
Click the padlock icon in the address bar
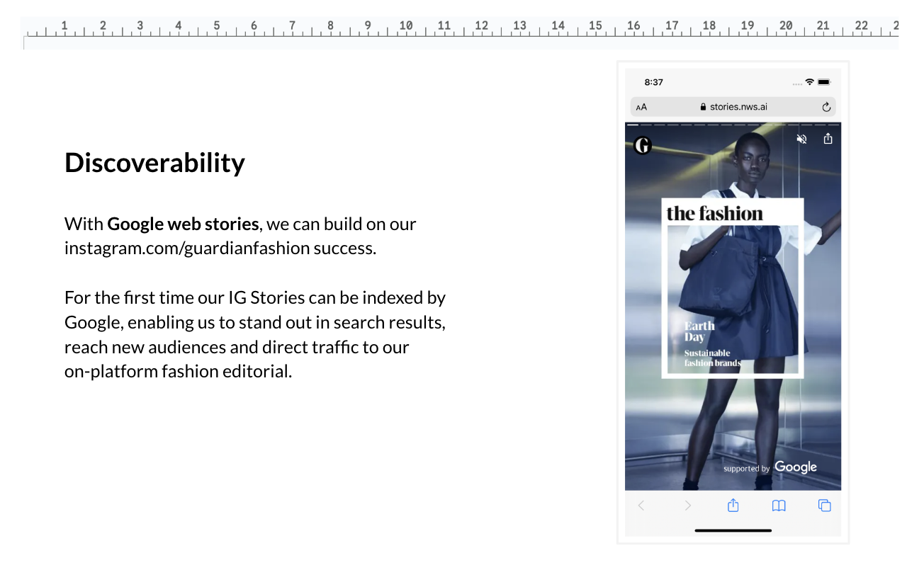point(703,108)
